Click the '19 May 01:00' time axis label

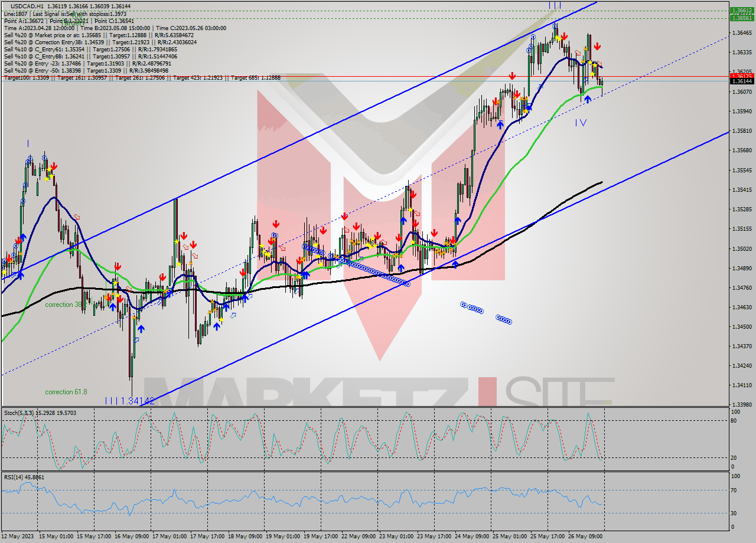click(282, 536)
